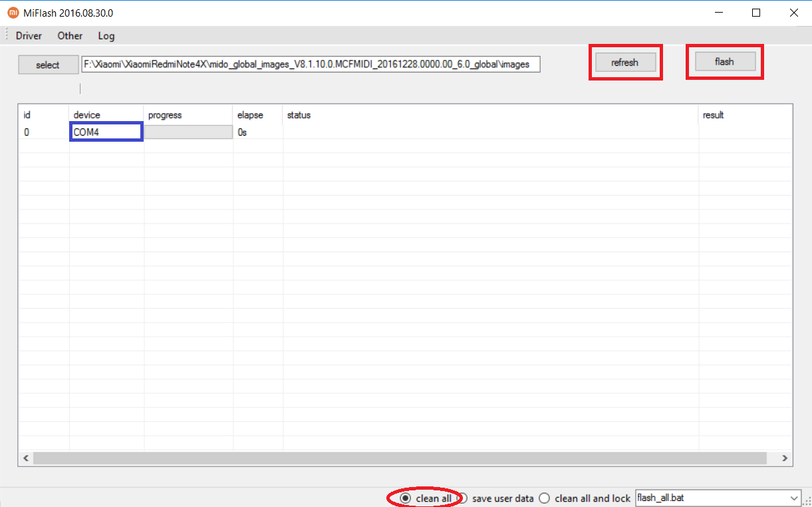
Task: Click the device column header
Action: [106, 115]
